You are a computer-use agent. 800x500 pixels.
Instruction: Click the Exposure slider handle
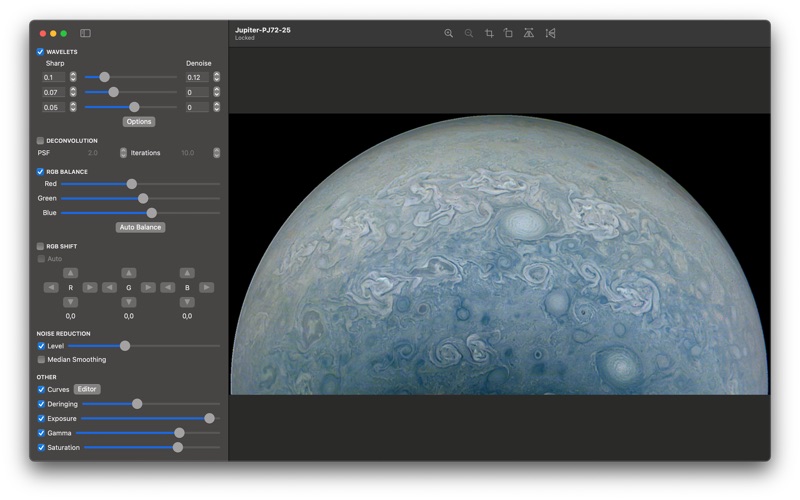(209, 418)
